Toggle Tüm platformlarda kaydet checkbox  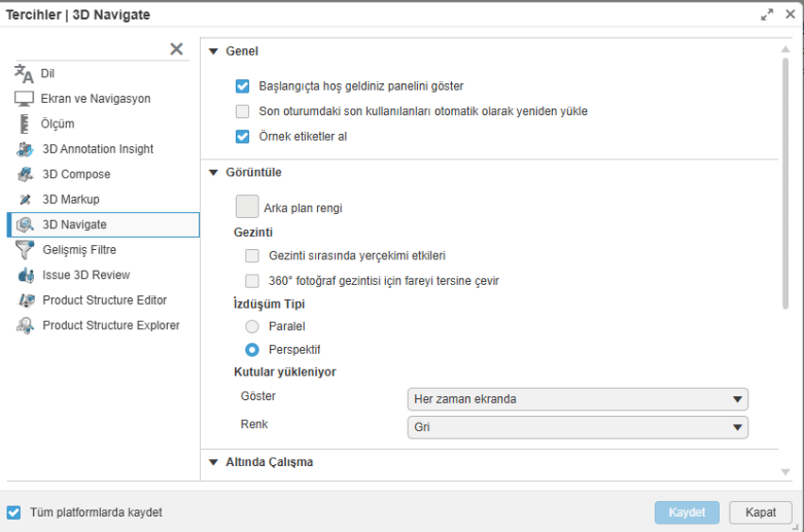(14, 512)
